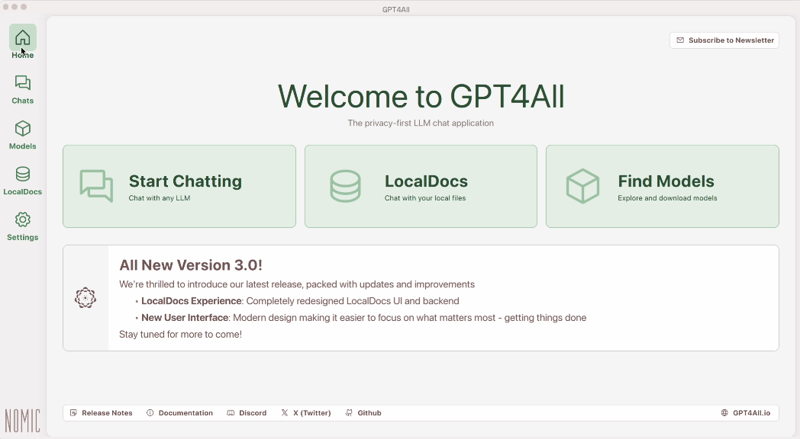
Task: Click the "LocalDocs Experience" bullet text
Action: pos(191,301)
